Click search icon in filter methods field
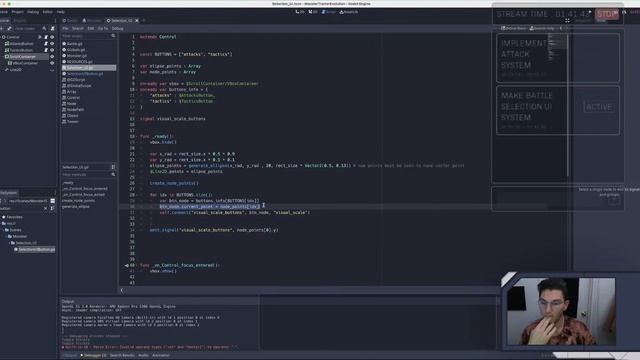This screenshot has width=640, height=360. tap(113, 174)
